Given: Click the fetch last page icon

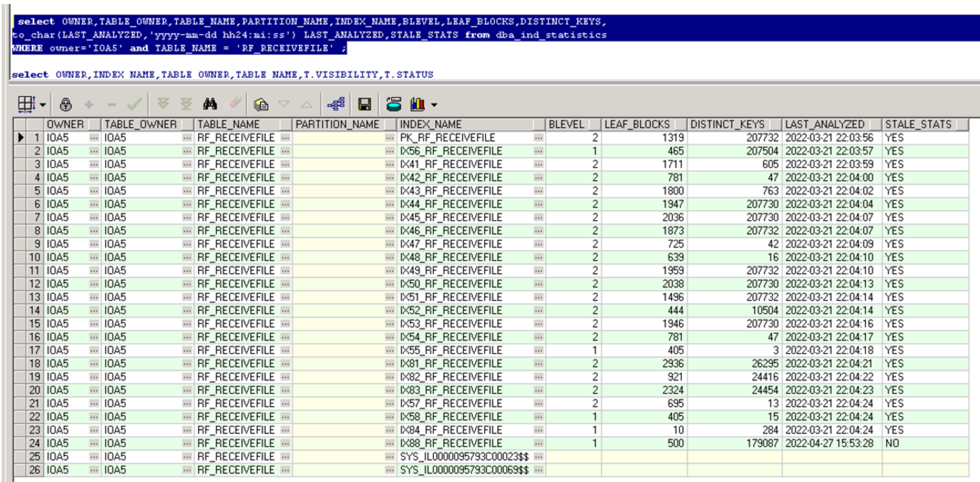Looking at the screenshot, I should [186, 104].
